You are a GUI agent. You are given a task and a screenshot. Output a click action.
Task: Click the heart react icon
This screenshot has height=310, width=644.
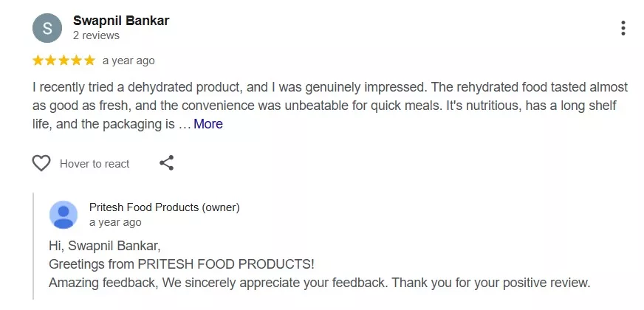click(x=41, y=163)
